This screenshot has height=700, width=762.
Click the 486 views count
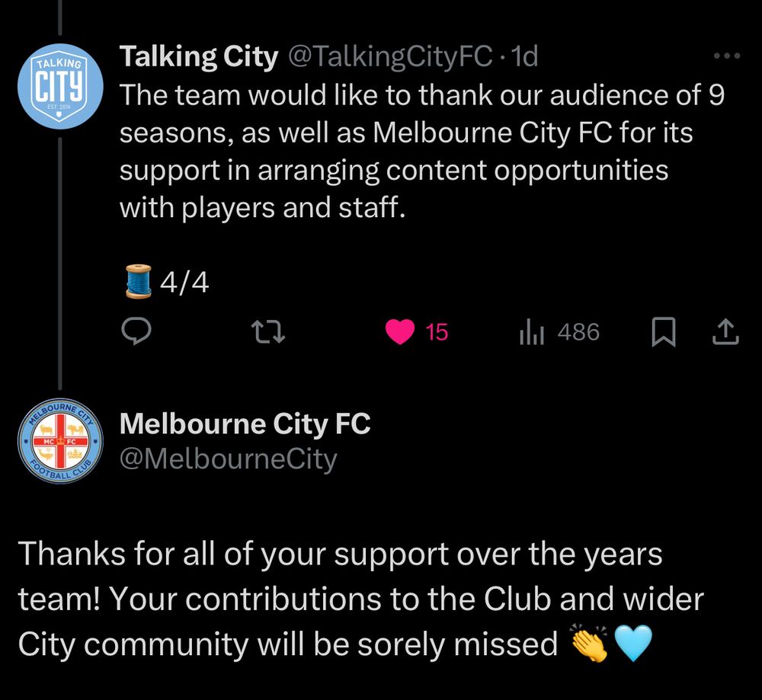(x=578, y=332)
